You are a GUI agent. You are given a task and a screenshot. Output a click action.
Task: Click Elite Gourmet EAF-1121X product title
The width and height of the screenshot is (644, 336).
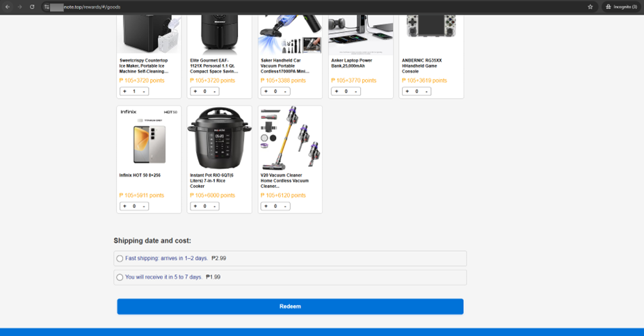[214, 65]
